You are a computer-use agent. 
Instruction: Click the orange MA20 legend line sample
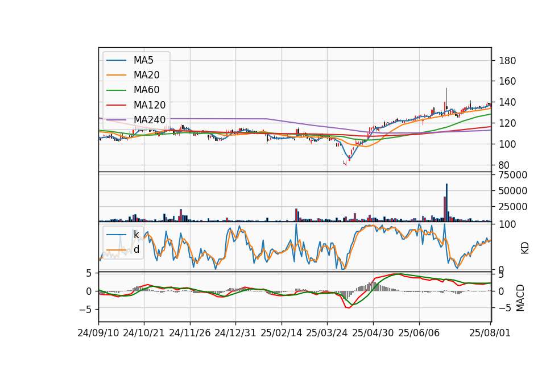[x=116, y=75]
